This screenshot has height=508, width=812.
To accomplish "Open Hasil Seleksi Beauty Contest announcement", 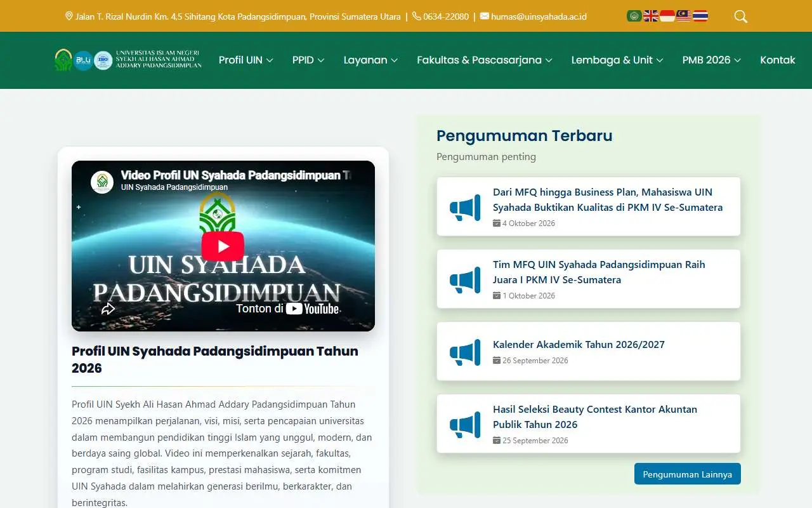I will tap(595, 417).
